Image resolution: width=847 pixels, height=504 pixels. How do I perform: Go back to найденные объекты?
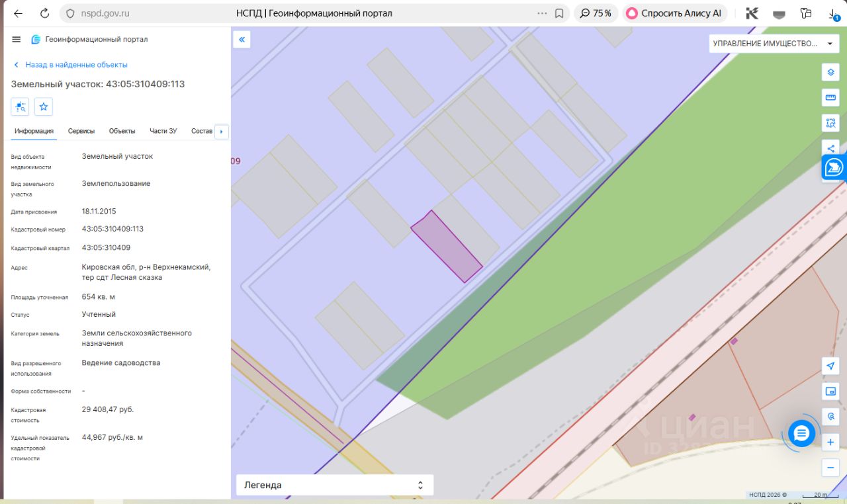(71, 65)
